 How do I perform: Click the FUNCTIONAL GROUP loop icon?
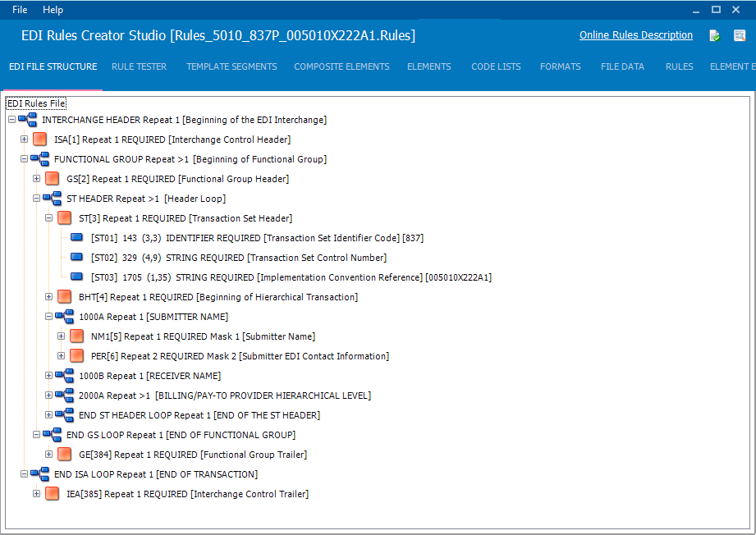39,159
